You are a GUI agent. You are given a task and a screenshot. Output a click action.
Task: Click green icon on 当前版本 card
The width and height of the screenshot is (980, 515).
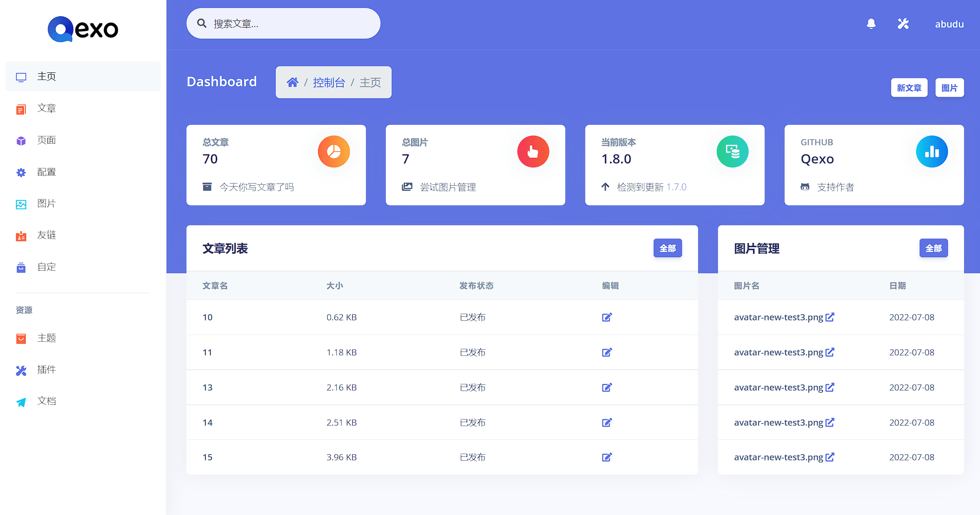[x=732, y=152]
